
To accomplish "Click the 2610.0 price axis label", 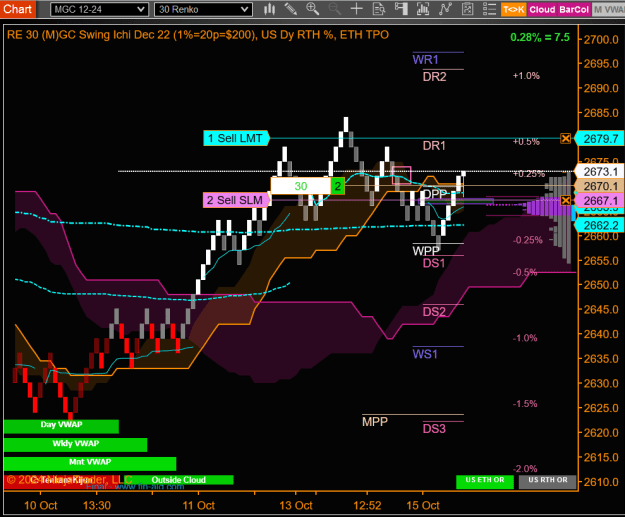I will click(601, 482).
